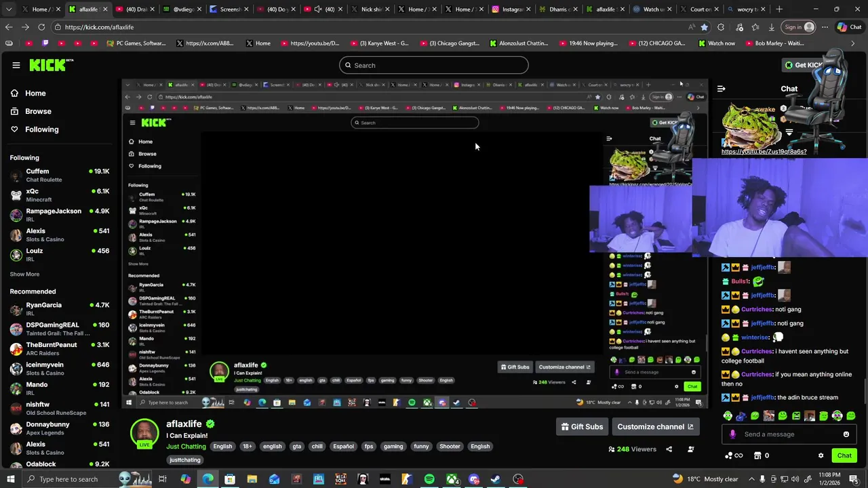Select the Shooter stream tag
Viewport: 868px width, 488px height.
(x=450, y=447)
